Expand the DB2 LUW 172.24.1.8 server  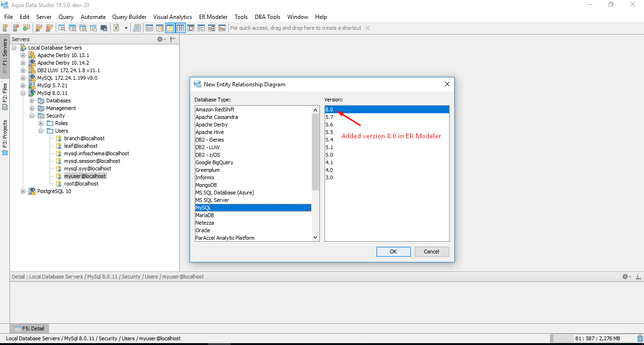(23, 70)
